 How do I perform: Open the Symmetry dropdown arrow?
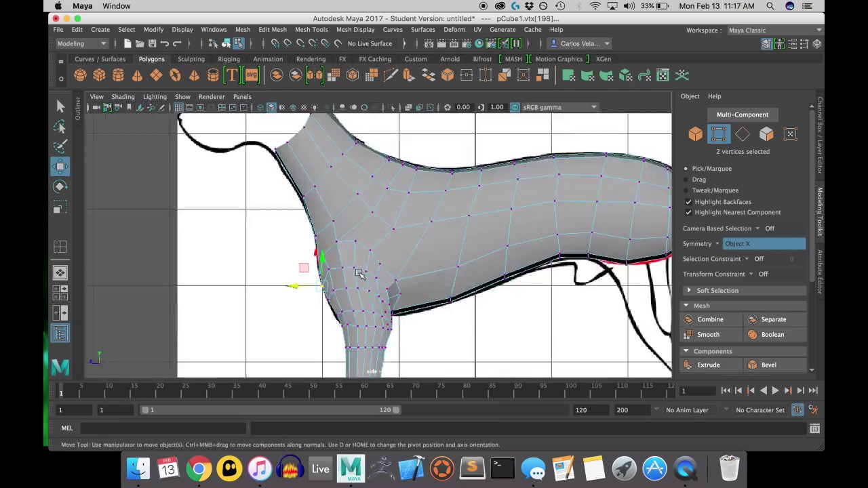(x=717, y=244)
